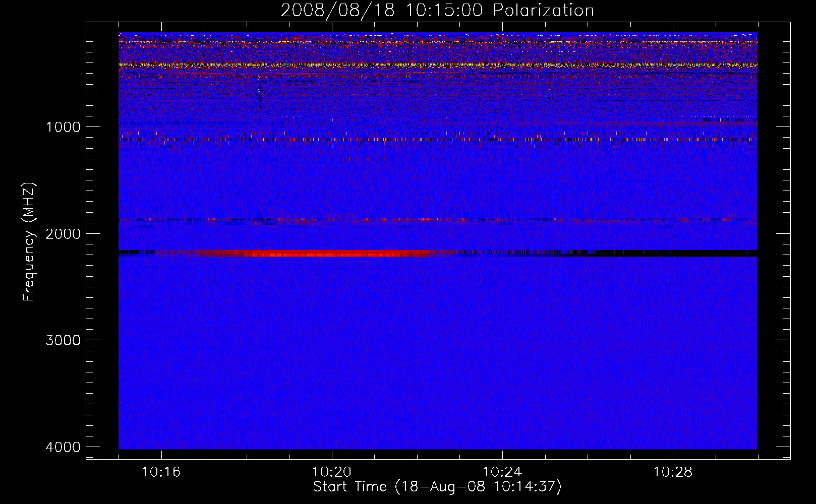The width and height of the screenshot is (816, 504).
Task: Click the 10:16 time tick label
Action: (x=161, y=472)
